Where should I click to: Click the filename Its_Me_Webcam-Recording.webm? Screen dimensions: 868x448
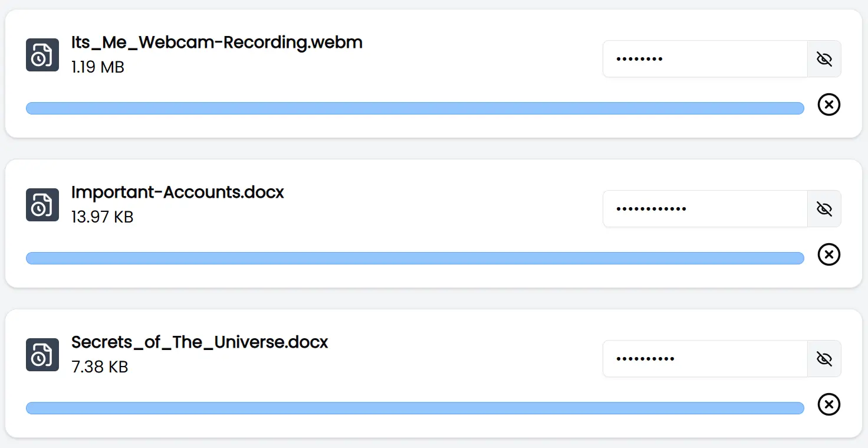pos(216,42)
